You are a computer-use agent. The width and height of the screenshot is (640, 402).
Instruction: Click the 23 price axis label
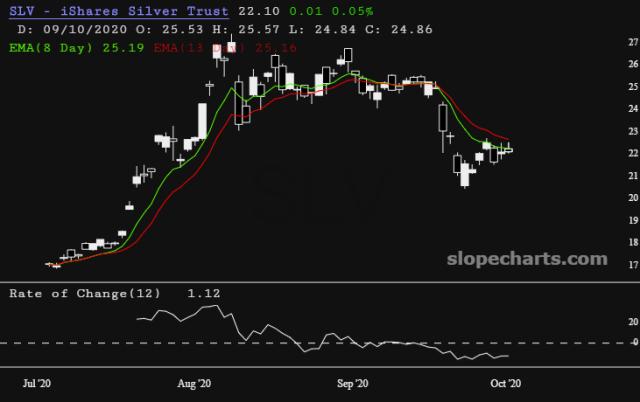pos(633,131)
